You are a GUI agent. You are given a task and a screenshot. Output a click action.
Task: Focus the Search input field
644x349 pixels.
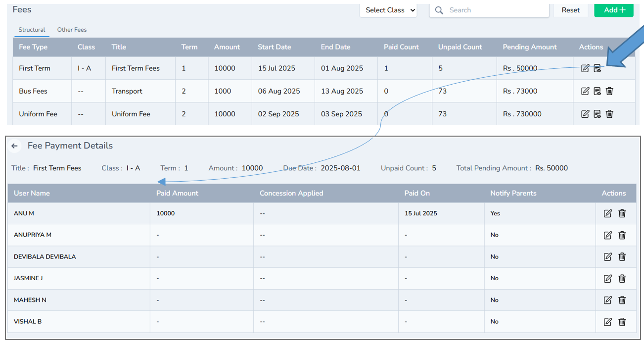tap(495, 10)
